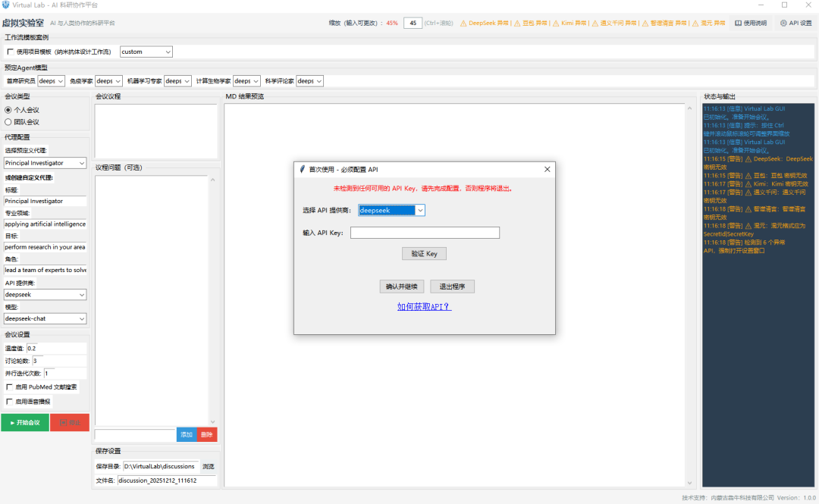Screen dimensions: 819x504
Task: Click the blue 添加 button
Action: pos(187,434)
